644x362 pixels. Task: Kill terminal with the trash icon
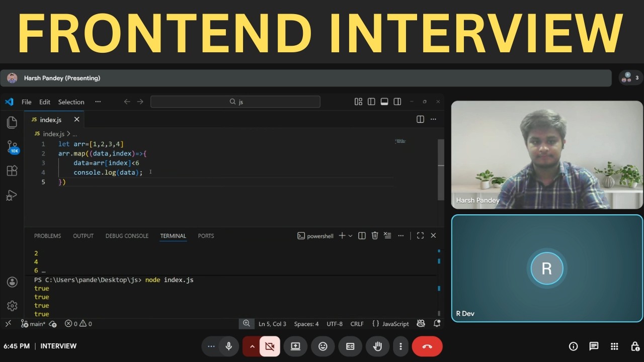[x=375, y=235]
